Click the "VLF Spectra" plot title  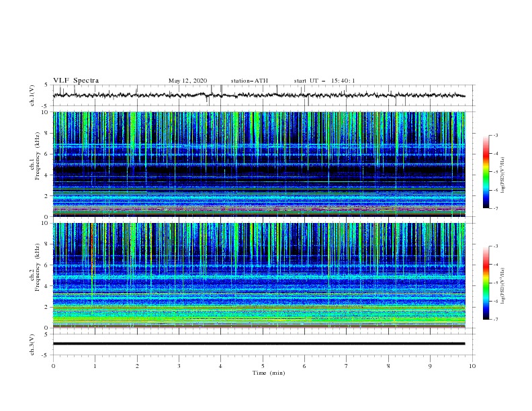tap(76, 81)
